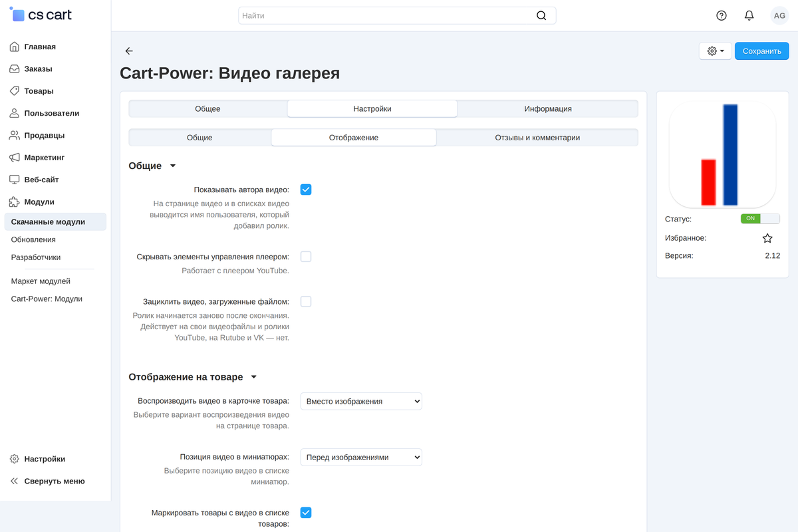Screen dimensions: 798x532
Task: Open Cart-Power: Модули link
Action: click(47, 299)
